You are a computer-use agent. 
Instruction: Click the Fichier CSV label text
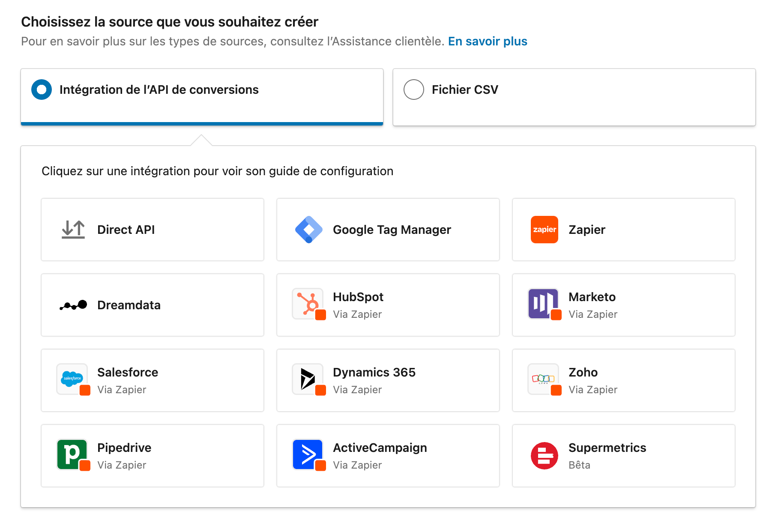pyautogui.click(x=465, y=90)
